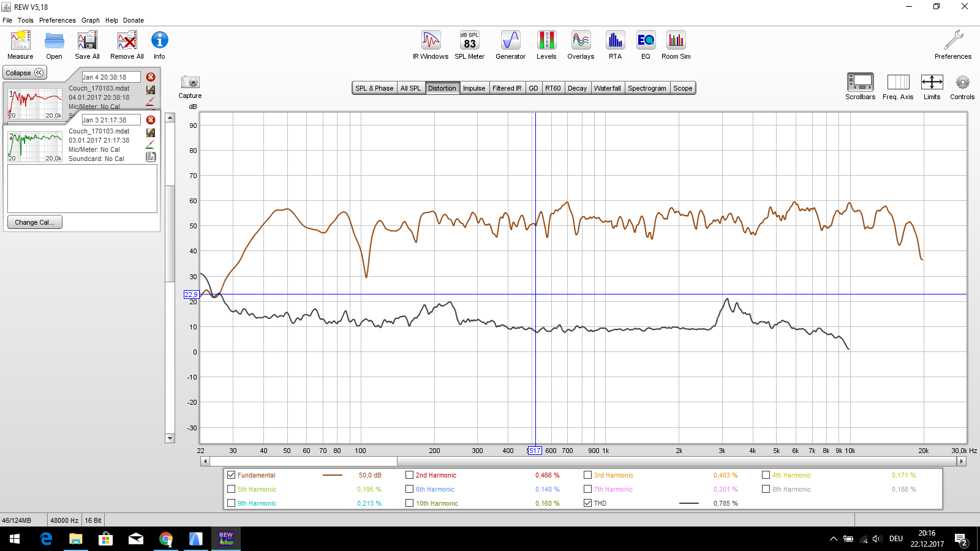The width and height of the screenshot is (980, 551).
Task: Select the Impulse graph tab
Action: (474, 88)
